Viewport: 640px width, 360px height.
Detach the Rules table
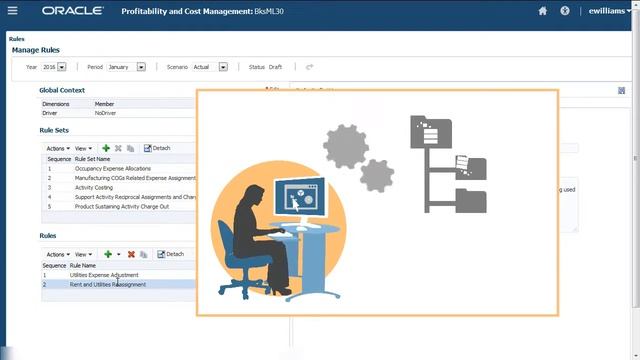tap(171, 254)
